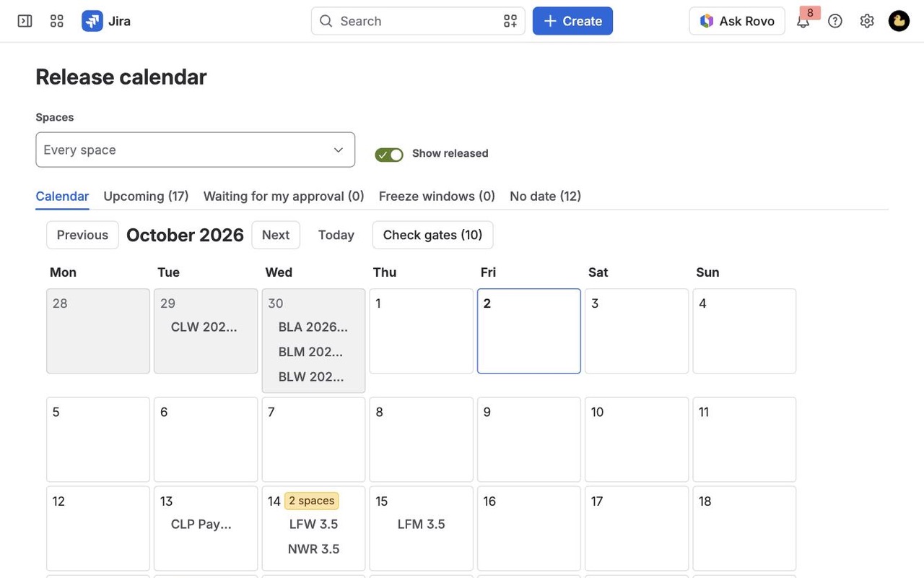Image resolution: width=924 pixels, height=578 pixels.
Task: Go to the Next month
Action: point(276,235)
